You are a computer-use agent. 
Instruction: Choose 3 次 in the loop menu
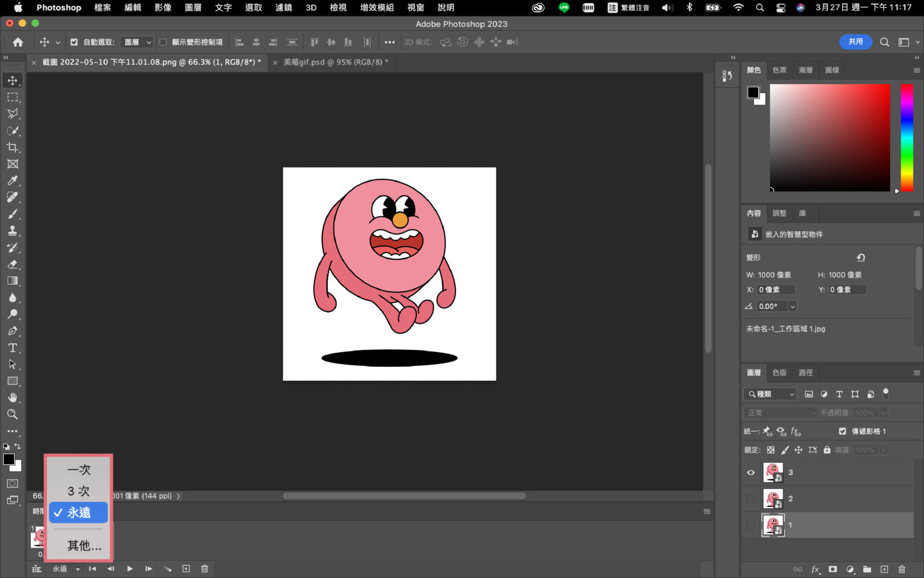78,491
